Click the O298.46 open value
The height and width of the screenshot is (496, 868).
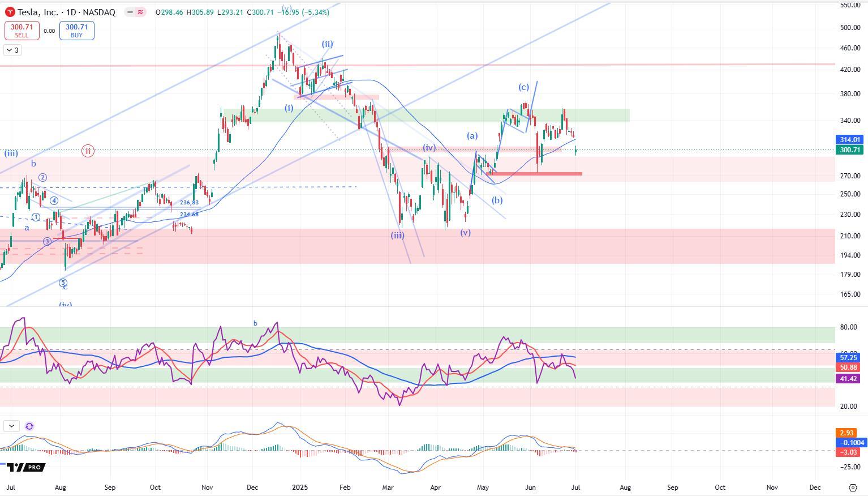[170, 12]
